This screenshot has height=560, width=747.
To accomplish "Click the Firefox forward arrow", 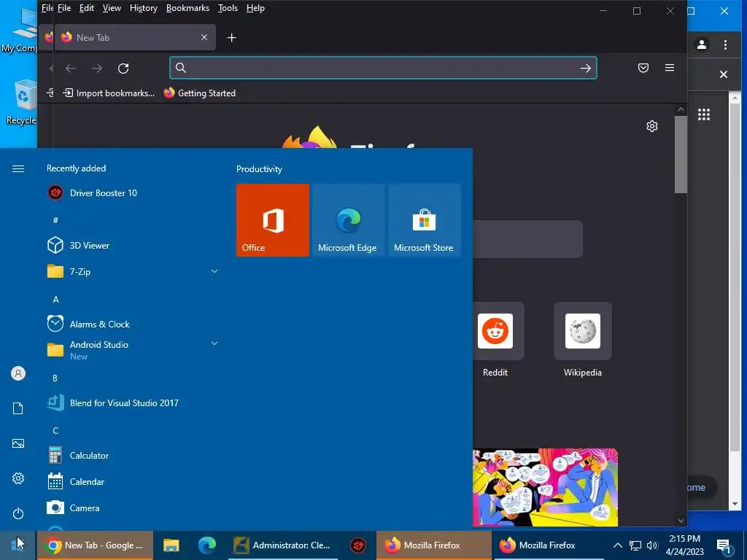I will [x=97, y=68].
